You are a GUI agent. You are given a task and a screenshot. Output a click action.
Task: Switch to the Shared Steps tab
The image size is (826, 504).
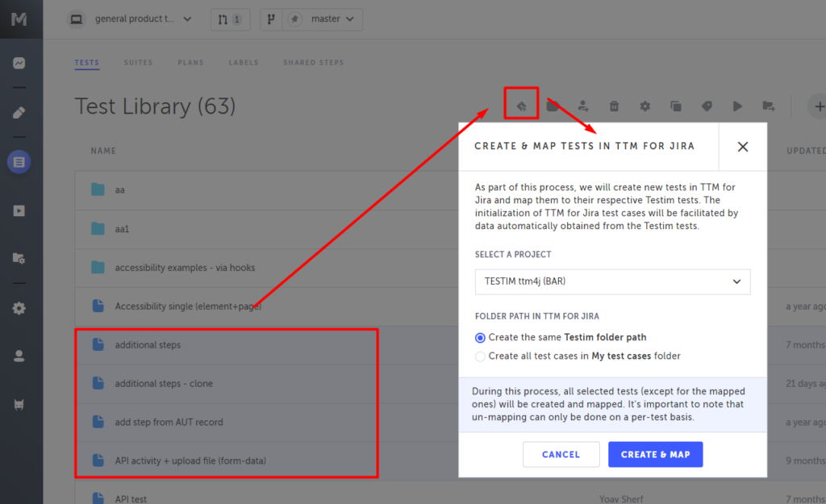(313, 62)
